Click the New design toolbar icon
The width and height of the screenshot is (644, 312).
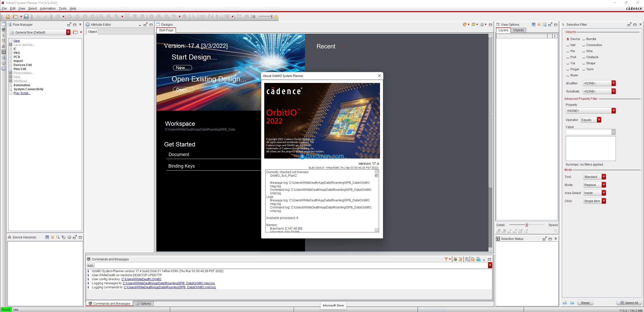(x=8, y=17)
